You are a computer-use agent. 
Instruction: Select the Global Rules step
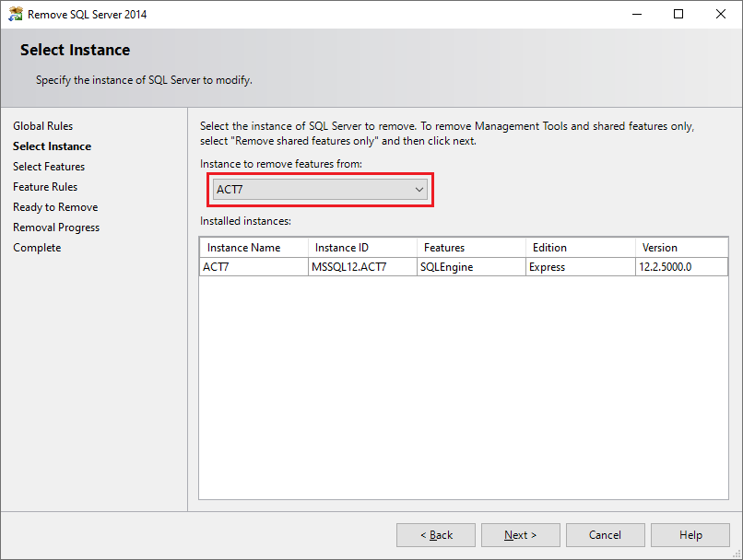pos(42,125)
